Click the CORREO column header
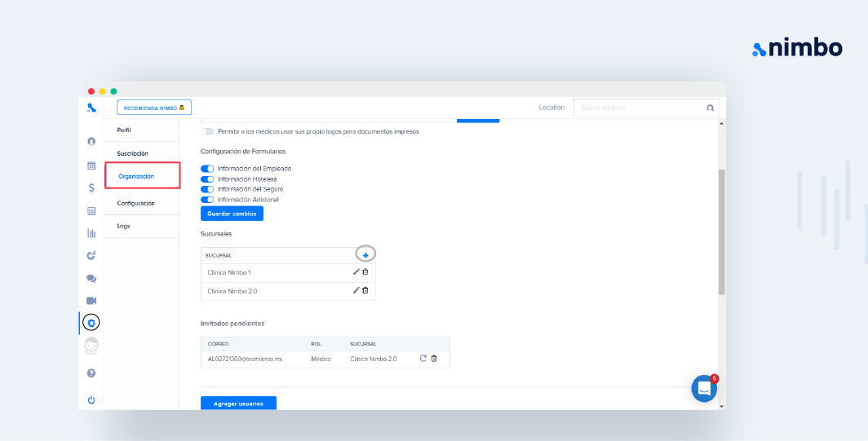Screen dimensions: 868x441 (x=218, y=344)
